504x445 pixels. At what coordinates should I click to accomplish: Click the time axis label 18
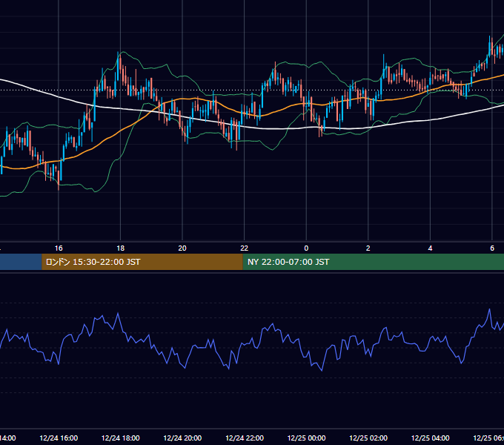click(x=120, y=248)
